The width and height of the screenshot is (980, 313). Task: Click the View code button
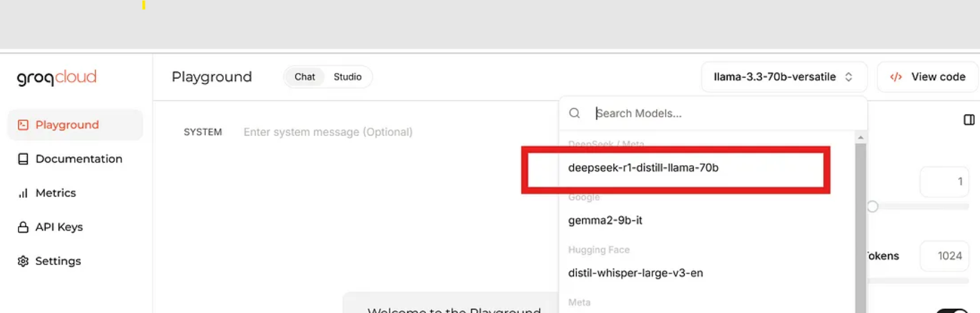pos(927,77)
